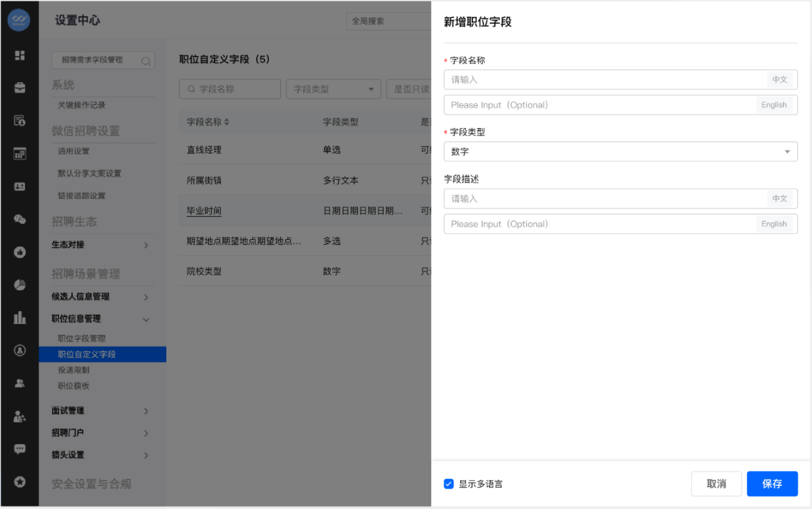Click the 保存 button
812x509 pixels.
[x=772, y=484]
